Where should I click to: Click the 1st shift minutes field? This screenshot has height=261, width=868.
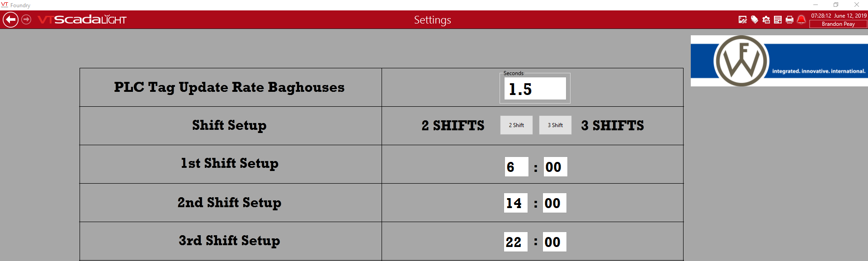pyautogui.click(x=555, y=167)
